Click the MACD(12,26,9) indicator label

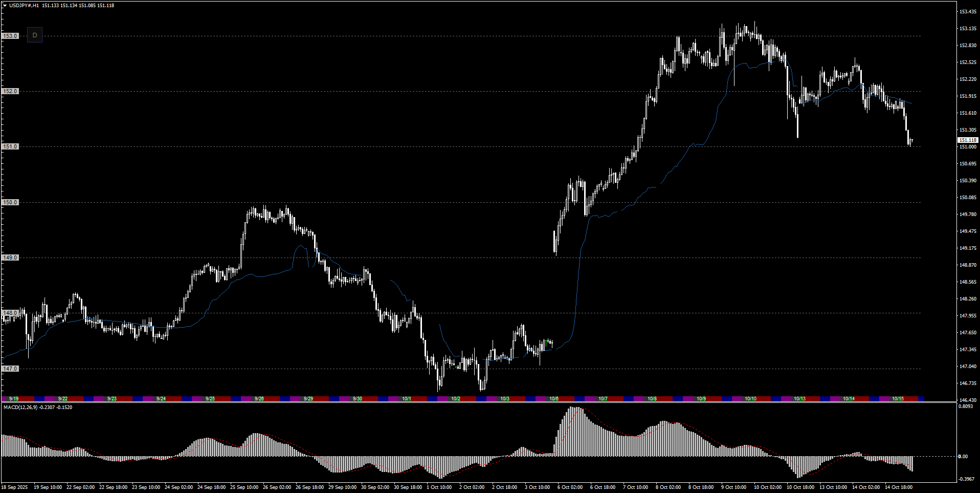[x=38, y=408]
